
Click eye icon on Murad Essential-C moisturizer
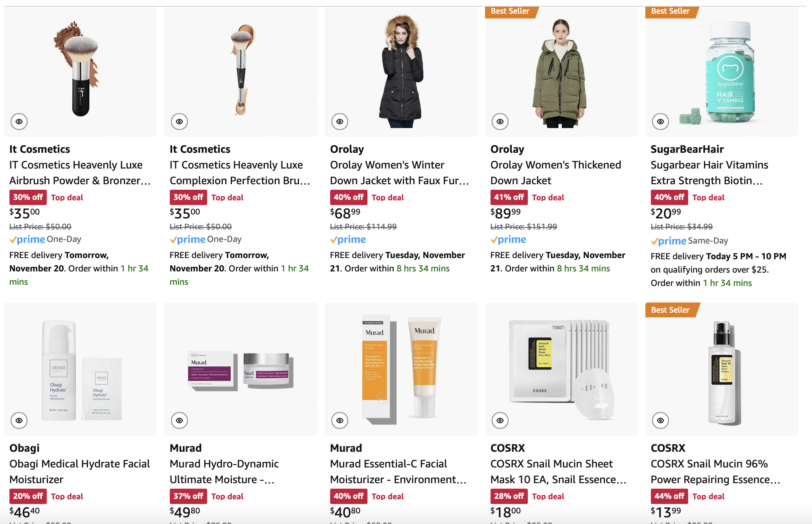[x=340, y=421]
